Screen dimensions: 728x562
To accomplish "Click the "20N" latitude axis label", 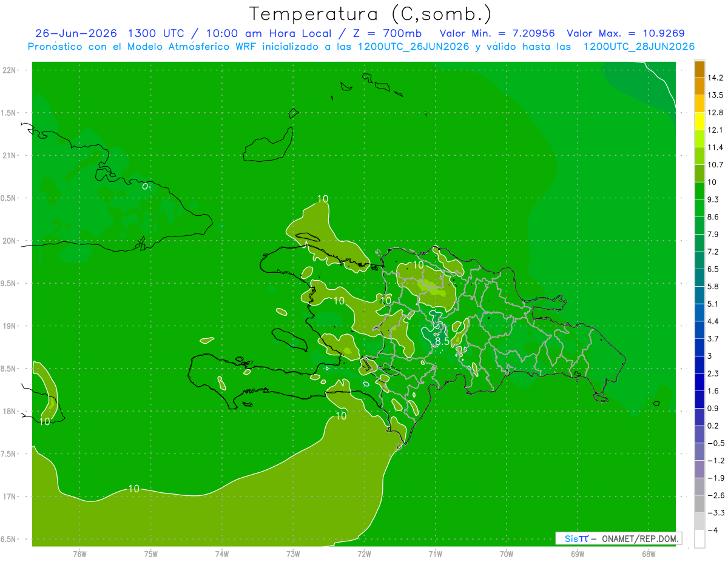I will click(x=10, y=241).
